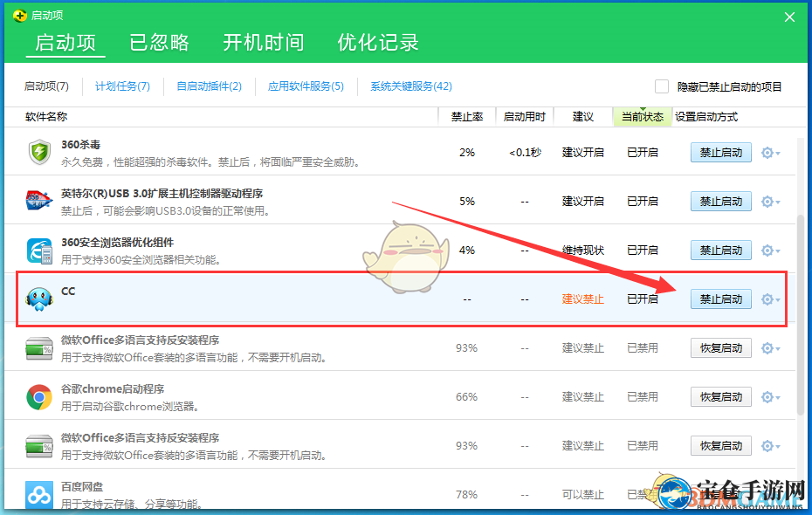Click the 可以禁止 text in 百度网盘 row
Viewport: 812px width, 515px height.
(582, 495)
